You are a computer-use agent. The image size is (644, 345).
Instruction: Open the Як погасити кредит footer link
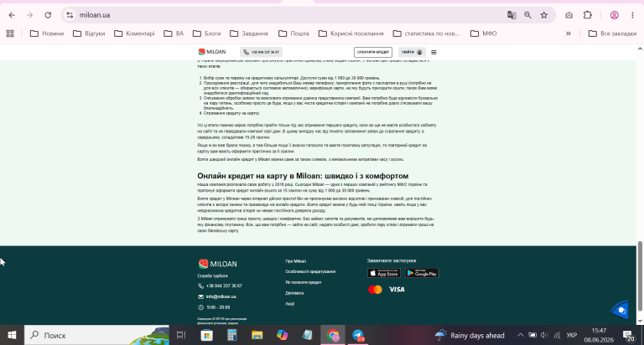point(304,282)
